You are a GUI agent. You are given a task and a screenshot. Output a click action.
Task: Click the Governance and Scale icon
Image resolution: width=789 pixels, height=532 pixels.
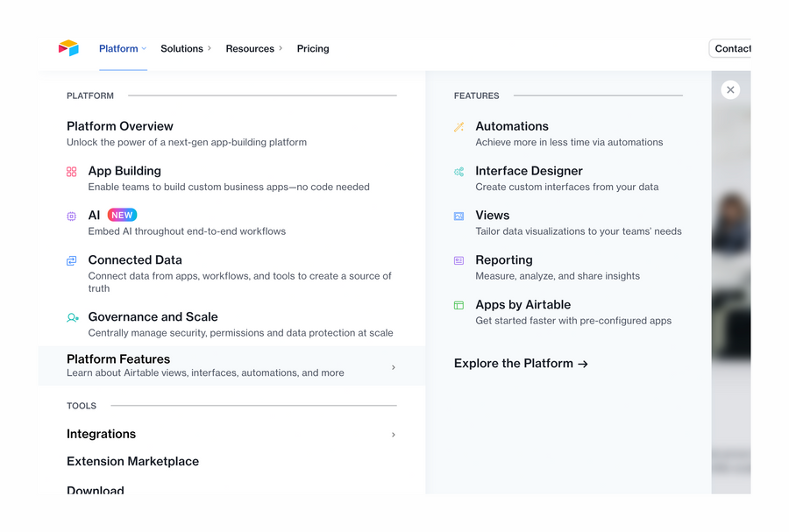click(x=72, y=317)
